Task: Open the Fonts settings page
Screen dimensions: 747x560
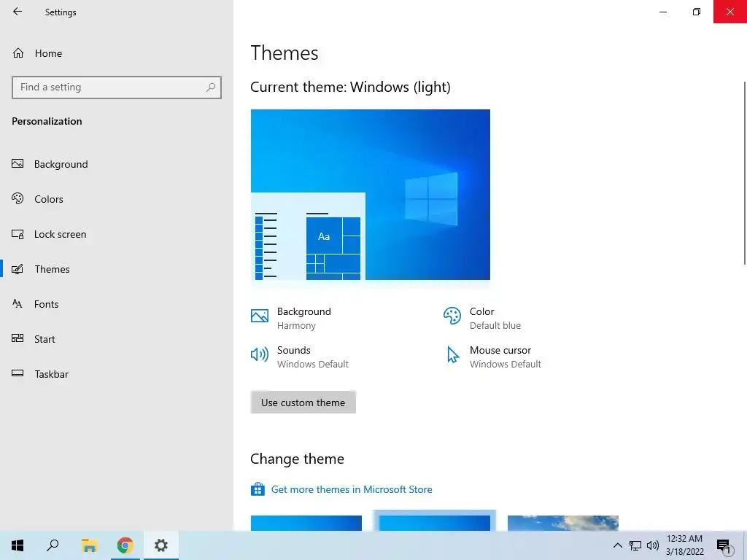Action: click(116, 304)
